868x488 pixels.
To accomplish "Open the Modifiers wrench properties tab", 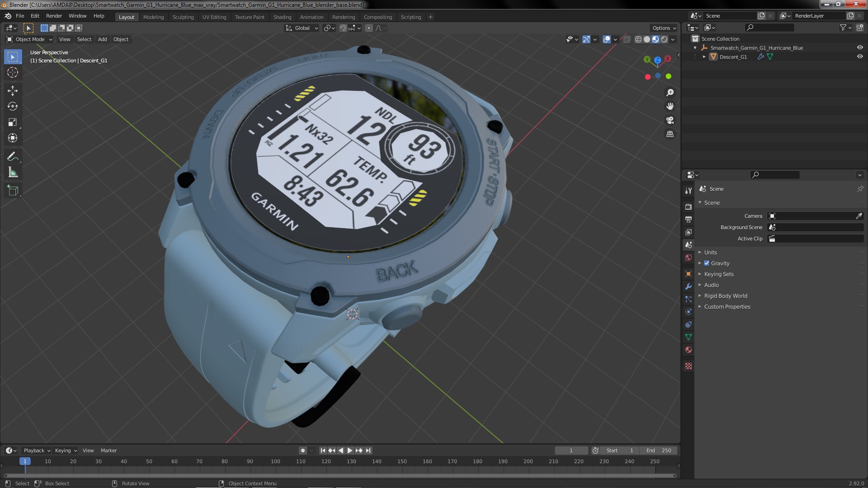I will coord(689,286).
